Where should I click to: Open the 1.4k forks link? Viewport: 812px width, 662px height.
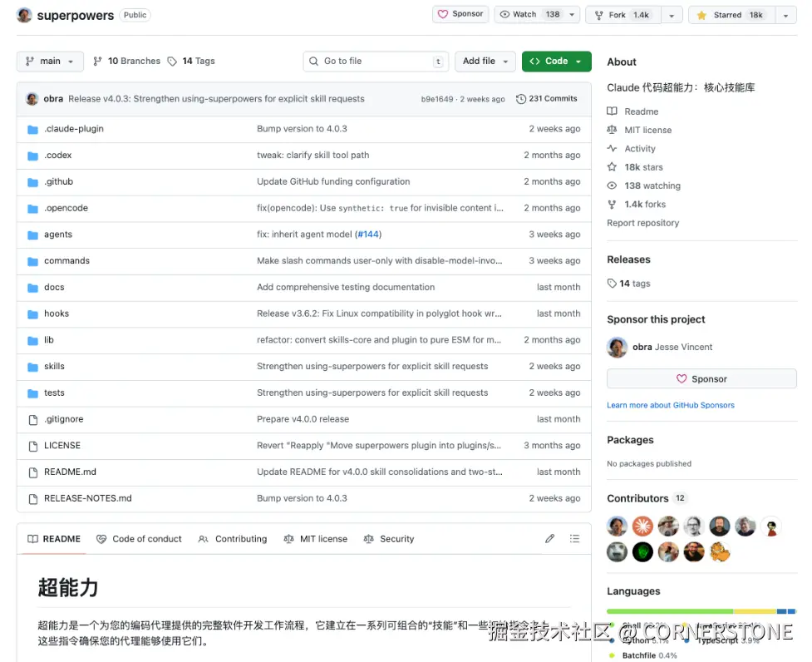point(645,204)
